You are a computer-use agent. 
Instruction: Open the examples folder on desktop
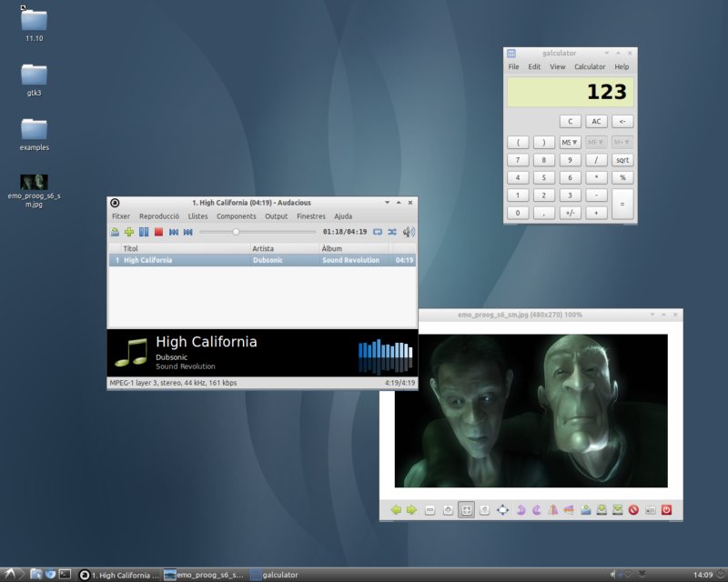click(34, 134)
